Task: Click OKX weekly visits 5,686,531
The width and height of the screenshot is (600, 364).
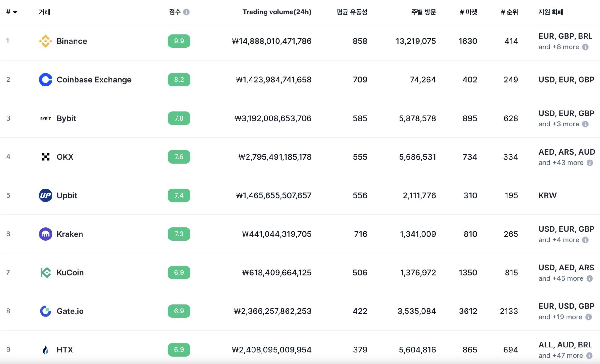Action: pyautogui.click(x=417, y=157)
